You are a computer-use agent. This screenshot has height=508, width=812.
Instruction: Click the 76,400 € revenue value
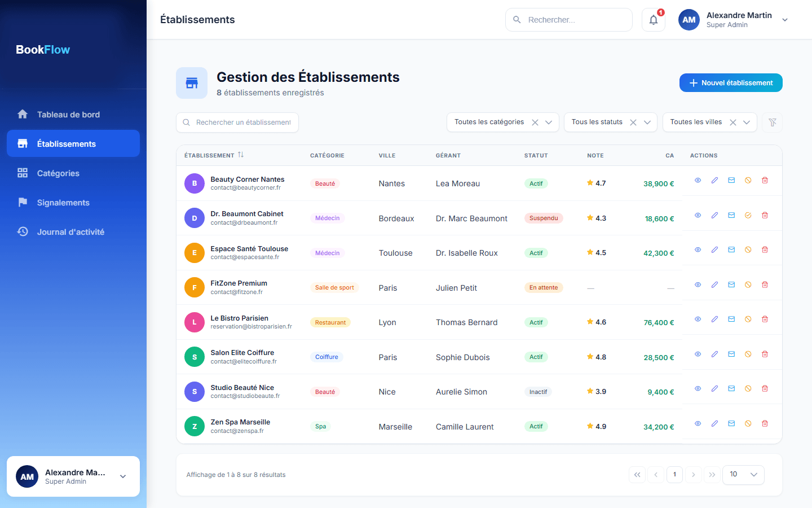pyautogui.click(x=659, y=323)
